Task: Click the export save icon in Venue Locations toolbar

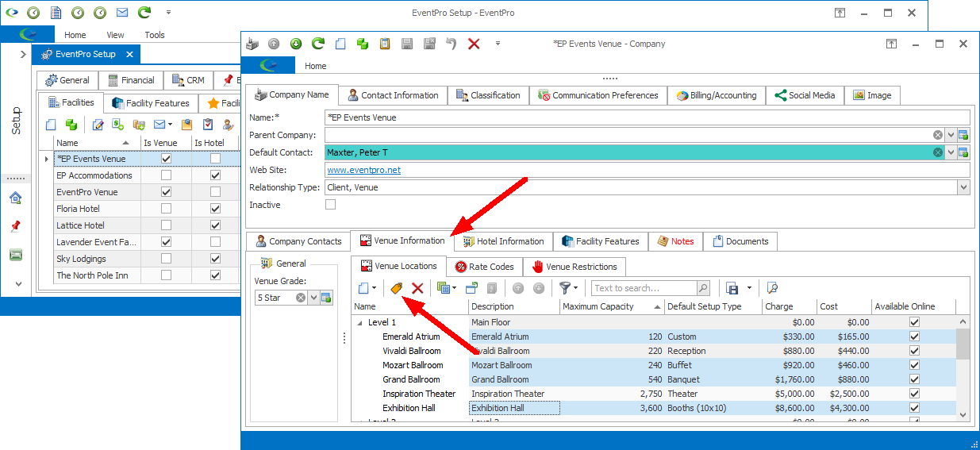Action: pos(732,288)
